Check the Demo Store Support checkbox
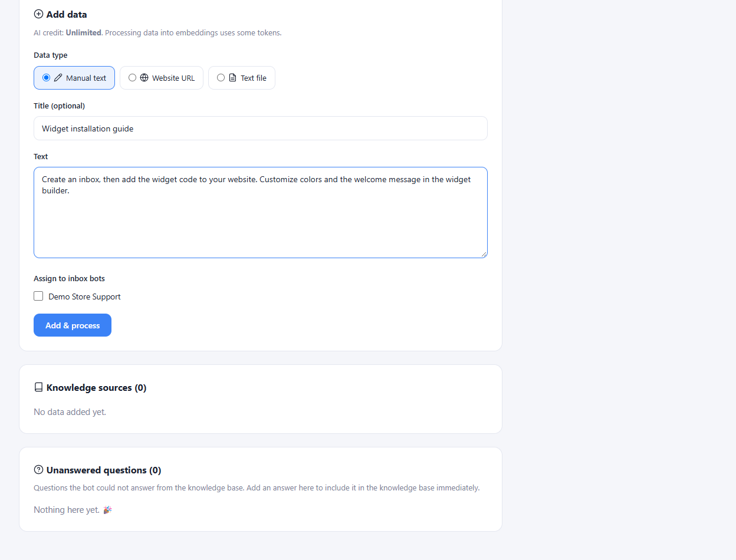The height and width of the screenshot is (560, 736). pos(38,296)
